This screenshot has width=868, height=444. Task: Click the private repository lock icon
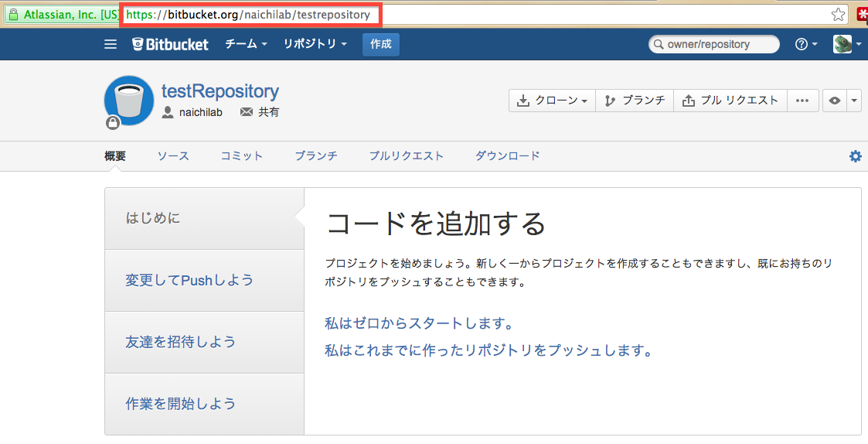click(112, 123)
